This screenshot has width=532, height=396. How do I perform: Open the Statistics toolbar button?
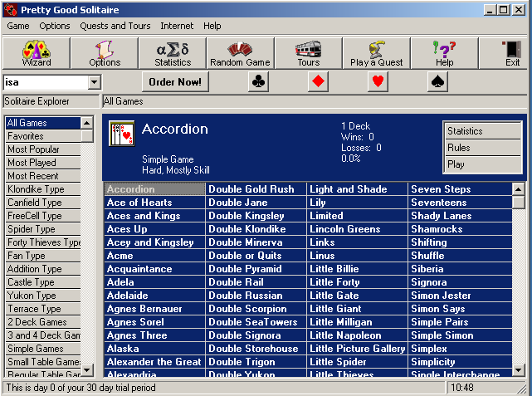coord(173,53)
